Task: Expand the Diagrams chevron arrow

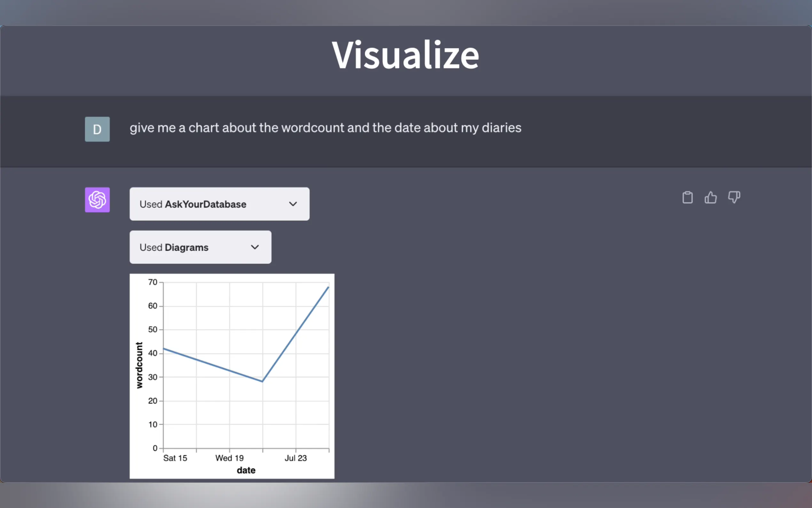Action: 255,247
